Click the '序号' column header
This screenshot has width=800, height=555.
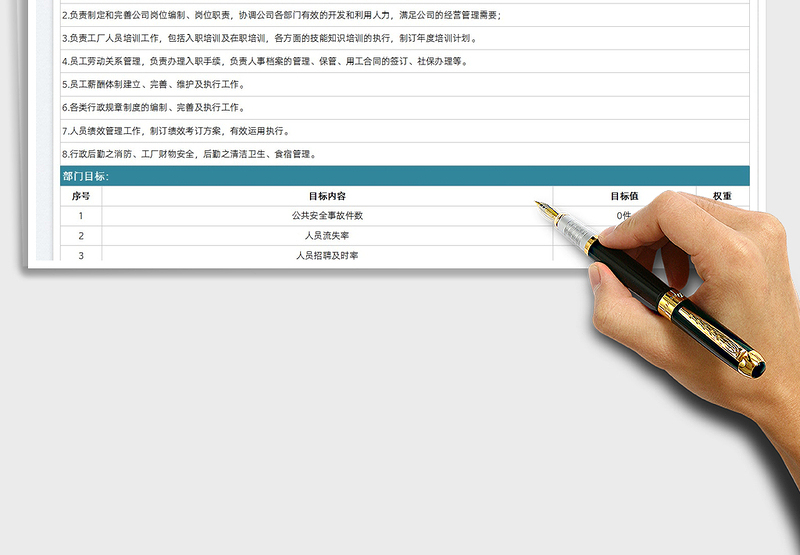[81, 196]
